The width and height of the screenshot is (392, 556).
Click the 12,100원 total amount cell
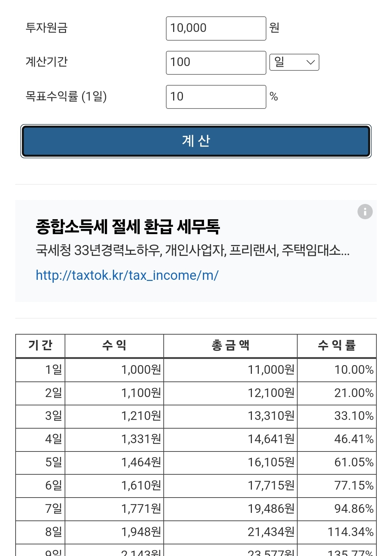tap(230, 393)
